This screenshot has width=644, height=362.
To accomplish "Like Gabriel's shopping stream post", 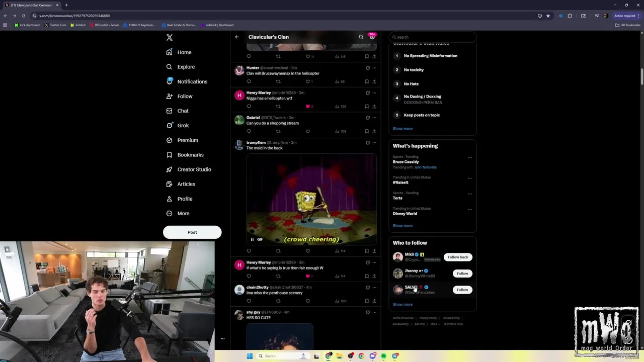I will 307,131.
